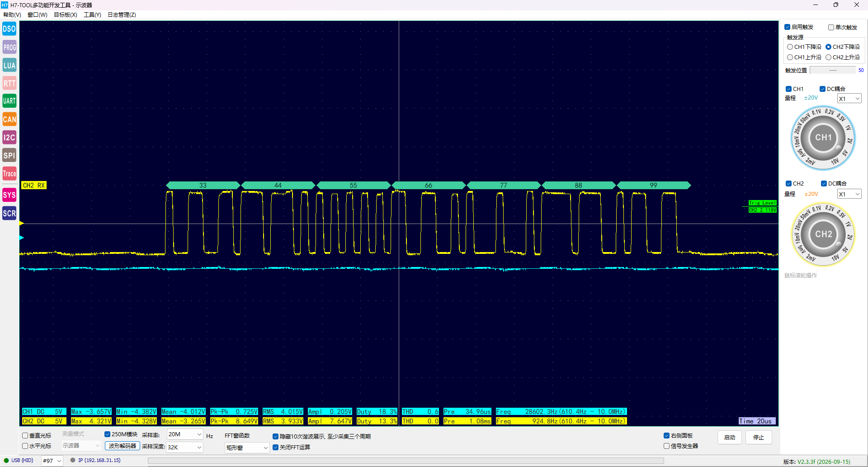Open the PROG programmer module
Viewport: 868px width, 467px height.
pyautogui.click(x=9, y=47)
